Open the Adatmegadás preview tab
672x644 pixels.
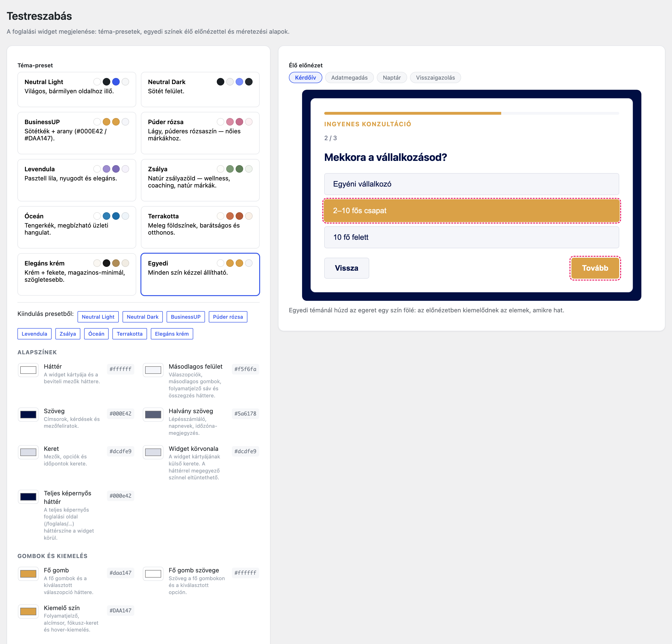[x=349, y=77]
